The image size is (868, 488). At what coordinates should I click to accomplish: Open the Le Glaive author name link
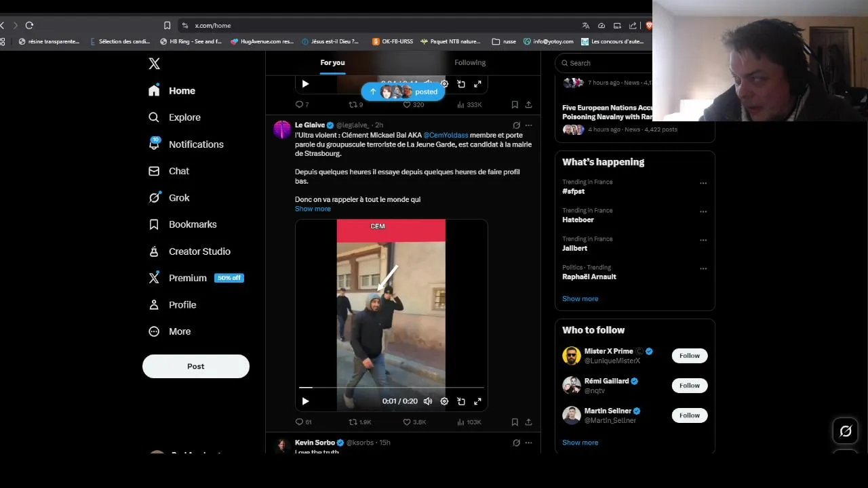point(310,125)
